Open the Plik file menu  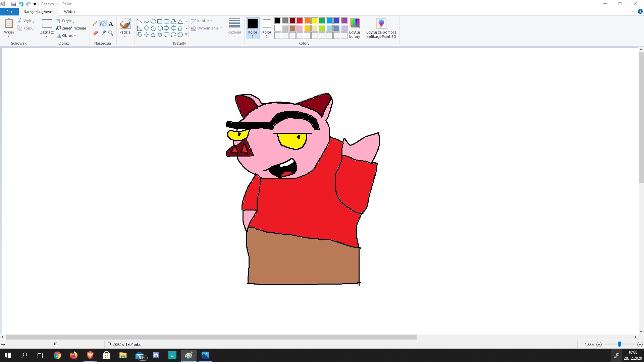[x=9, y=12]
